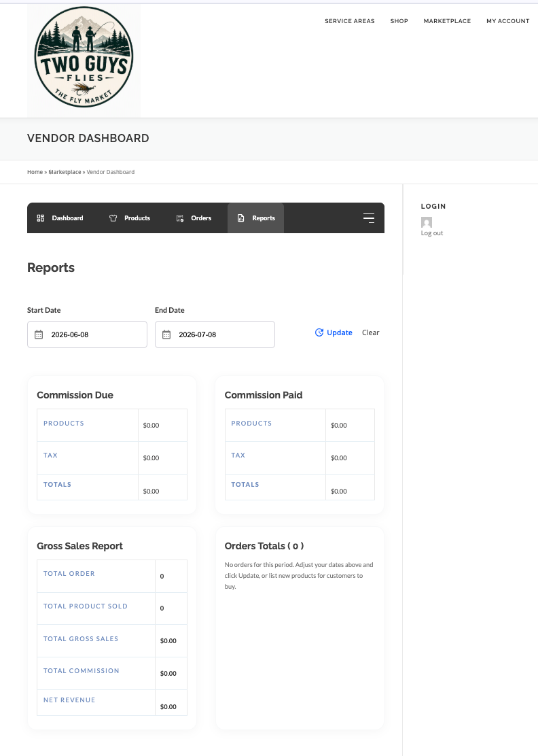The image size is (538, 756).
Task: Click the LOGIN sidebar heading
Action: coord(433,207)
